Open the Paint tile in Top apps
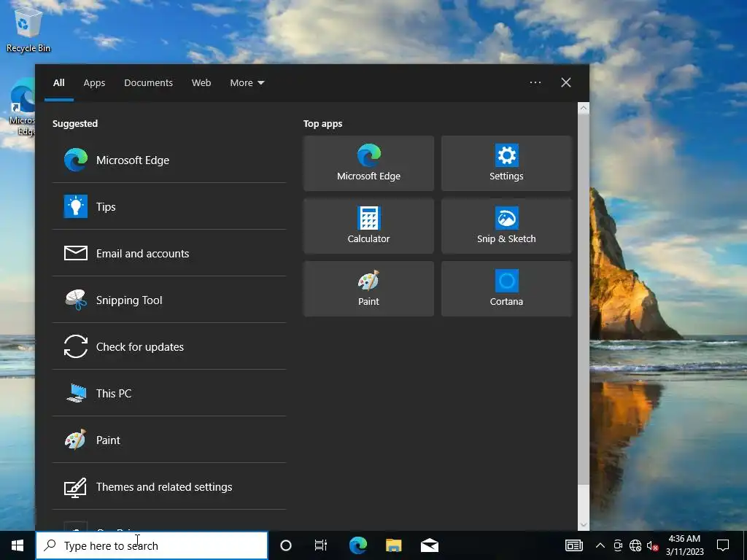This screenshot has width=747, height=560. (368, 289)
